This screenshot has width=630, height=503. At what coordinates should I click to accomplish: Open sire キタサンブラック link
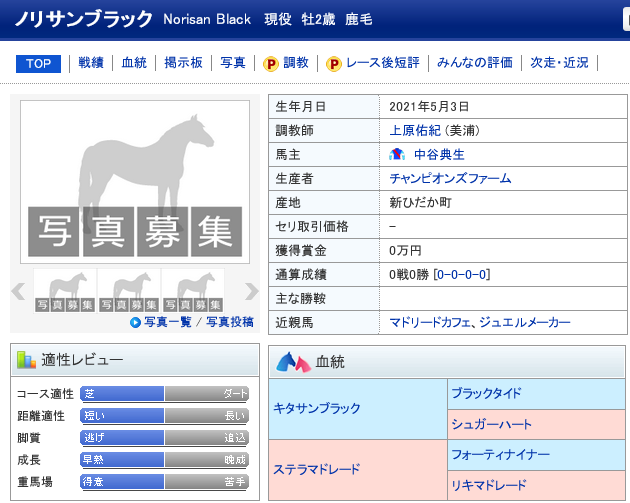point(317,409)
